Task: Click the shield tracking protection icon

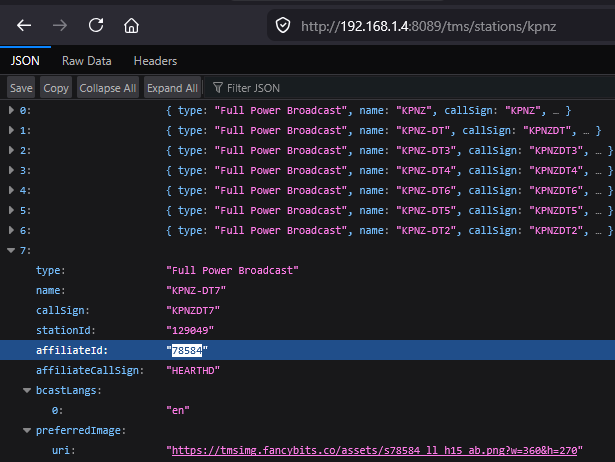Action: (x=283, y=26)
